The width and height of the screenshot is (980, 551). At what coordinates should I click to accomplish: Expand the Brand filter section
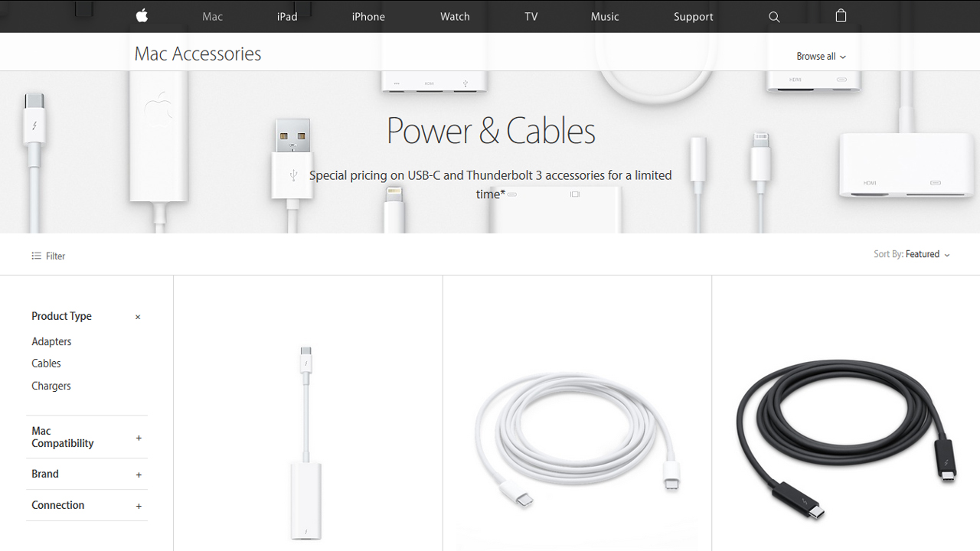[x=139, y=474]
